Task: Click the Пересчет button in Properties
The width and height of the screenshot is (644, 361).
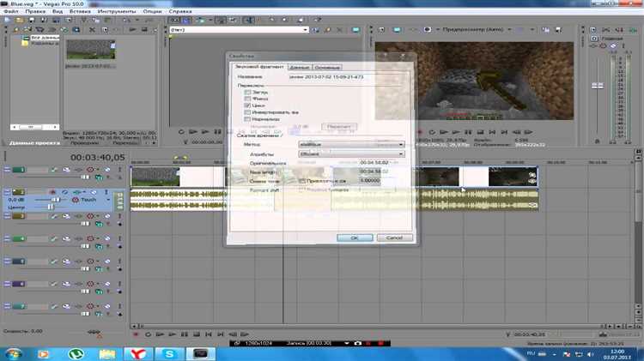Action: 339,126
